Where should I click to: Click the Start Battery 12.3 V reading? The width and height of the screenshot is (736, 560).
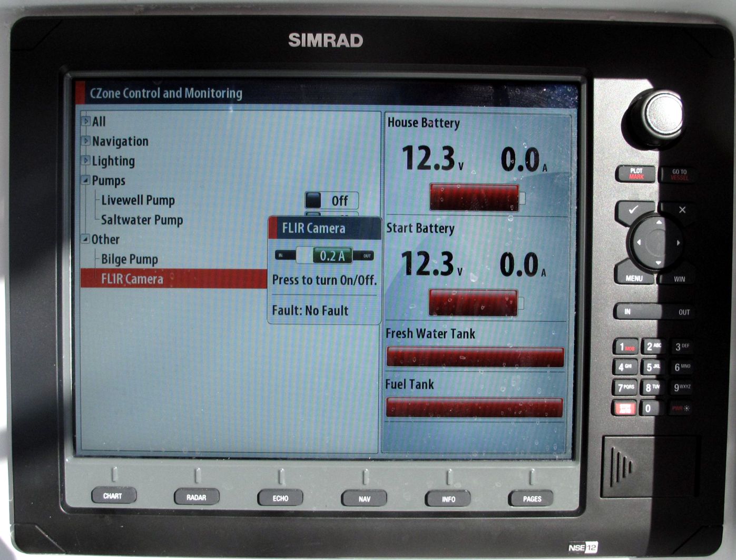coord(431,263)
